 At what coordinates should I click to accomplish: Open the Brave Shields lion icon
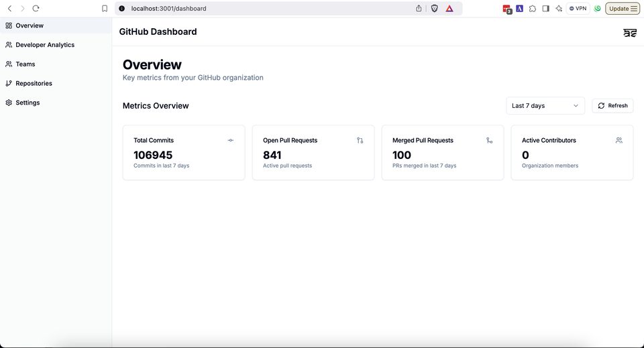[x=434, y=8]
